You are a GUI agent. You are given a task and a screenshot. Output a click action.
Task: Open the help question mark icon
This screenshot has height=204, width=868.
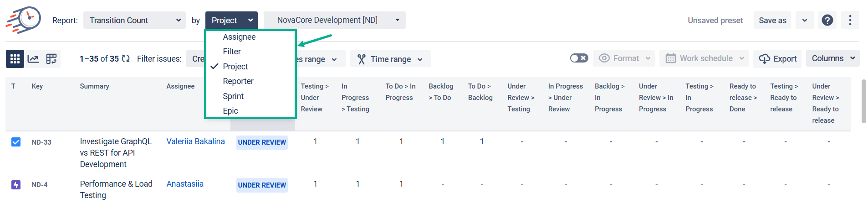pyautogui.click(x=827, y=20)
